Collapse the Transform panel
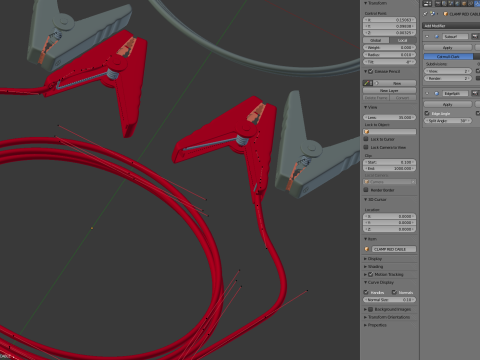The height and width of the screenshot is (360, 480). point(365,3)
